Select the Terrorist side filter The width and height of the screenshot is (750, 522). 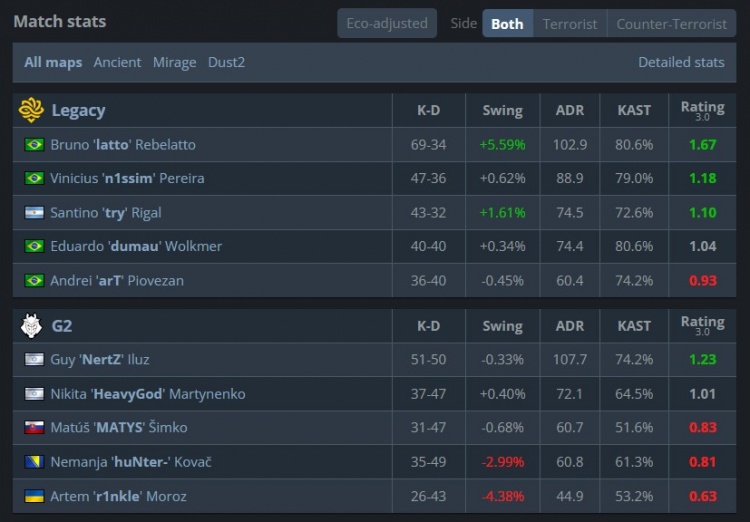pos(570,23)
